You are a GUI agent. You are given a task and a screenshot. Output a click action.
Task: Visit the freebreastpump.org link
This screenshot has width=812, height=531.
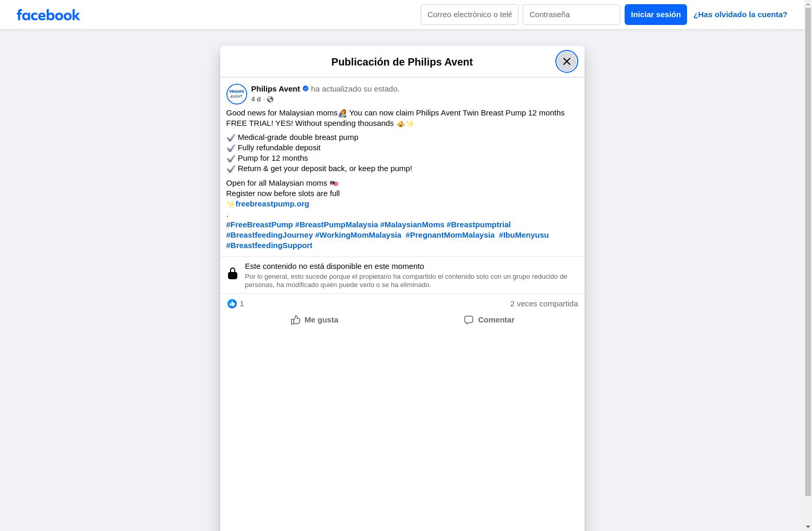point(272,204)
